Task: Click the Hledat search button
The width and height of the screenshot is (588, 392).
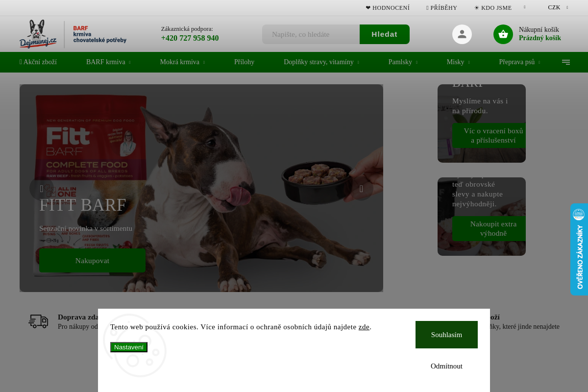Action: 385,34
